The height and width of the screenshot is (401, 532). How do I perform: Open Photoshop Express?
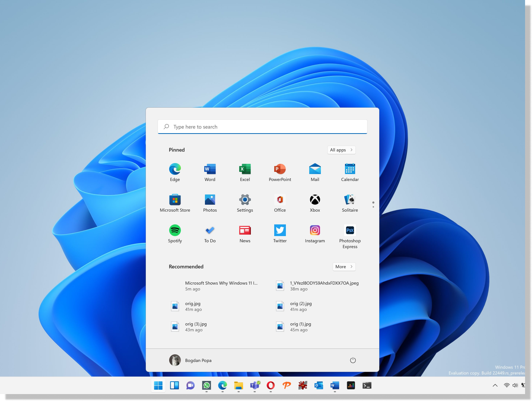point(350,236)
